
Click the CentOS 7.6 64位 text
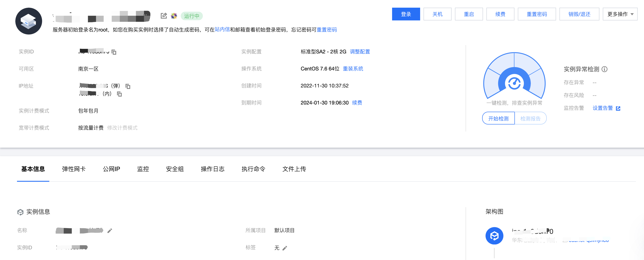(320, 69)
